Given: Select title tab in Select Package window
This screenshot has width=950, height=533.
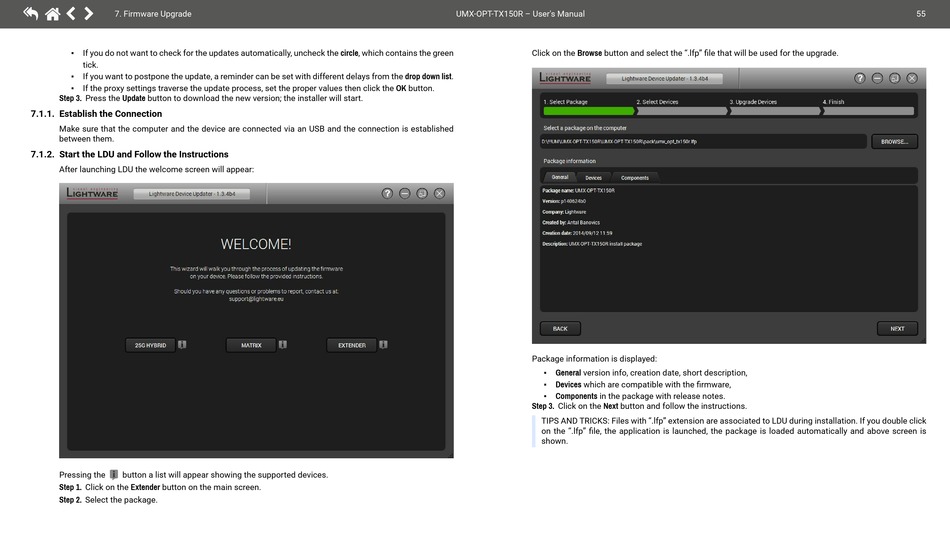Looking at the screenshot, I should pyautogui.click(x=664, y=78).
